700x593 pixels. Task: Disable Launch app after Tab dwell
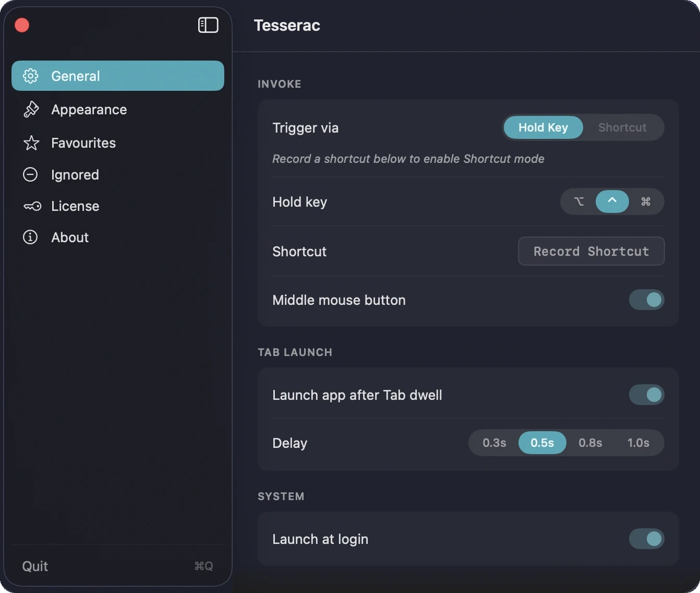tap(646, 395)
